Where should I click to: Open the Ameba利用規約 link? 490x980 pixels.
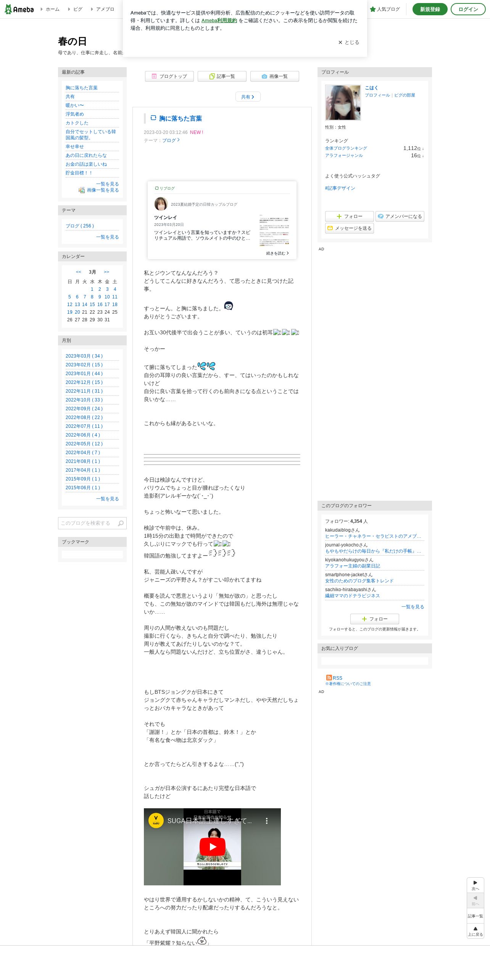tap(219, 21)
